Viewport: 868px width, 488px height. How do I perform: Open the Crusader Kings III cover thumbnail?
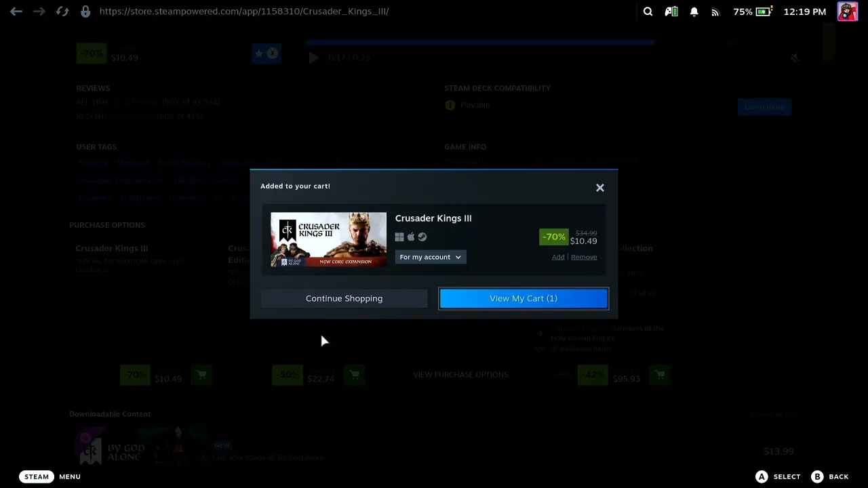tap(329, 239)
